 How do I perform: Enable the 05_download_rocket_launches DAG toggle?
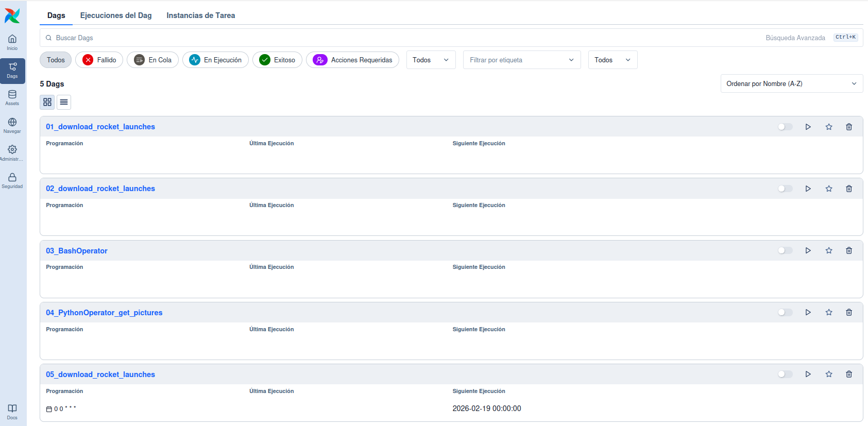pos(785,374)
